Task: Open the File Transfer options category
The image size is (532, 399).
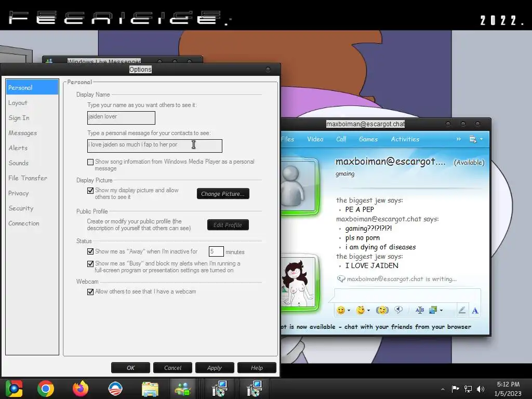Action: 32,178
